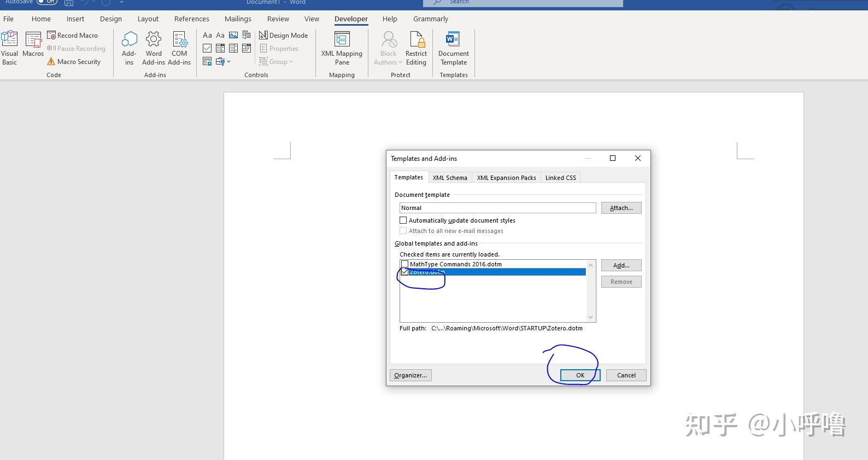This screenshot has width=868, height=460.
Task: Toggle the AutoSave switch
Action: point(47,2)
